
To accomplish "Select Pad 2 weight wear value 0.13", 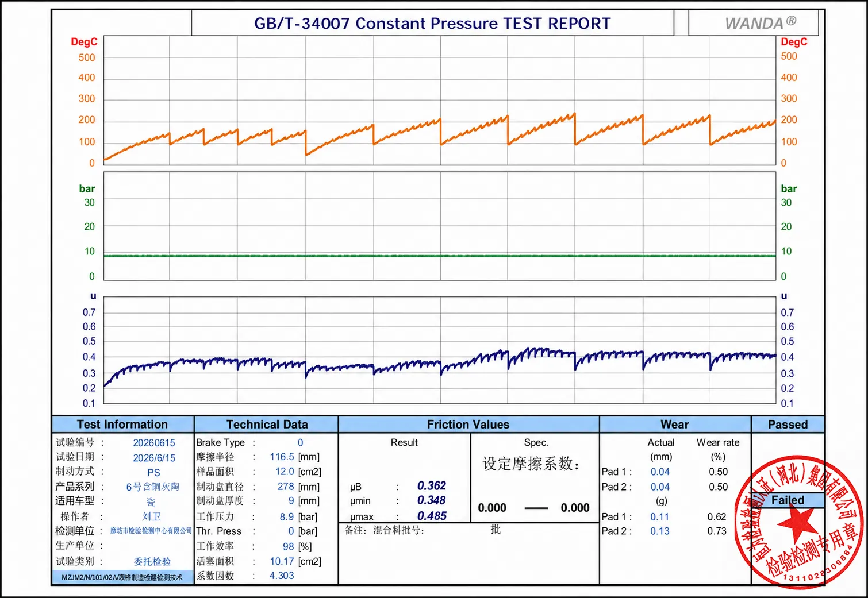I will coord(660,531).
